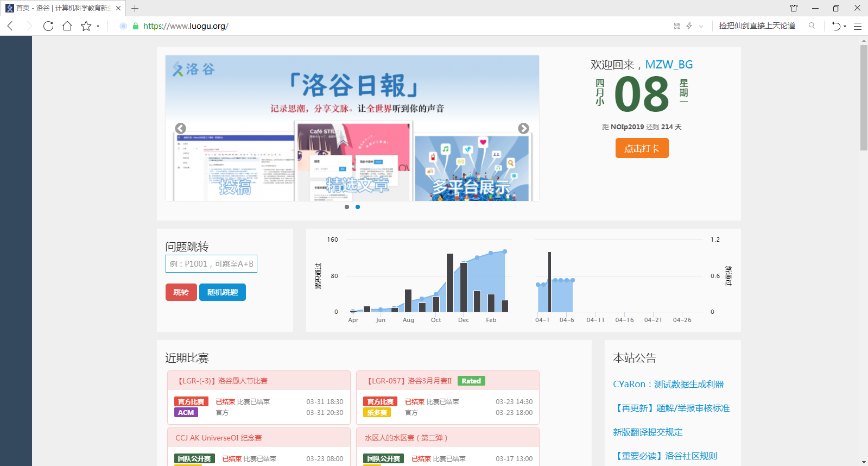
Task: Click 团队公开赛 tag under 水区人的水区赛
Action: [384, 458]
